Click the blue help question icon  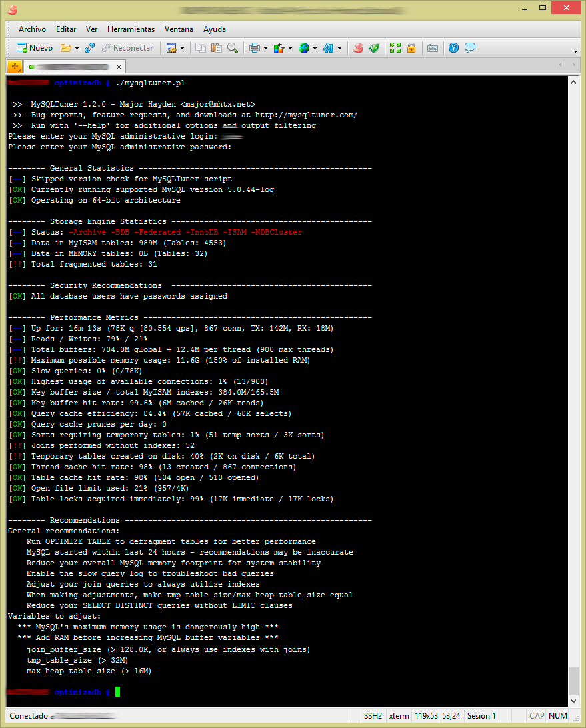pyautogui.click(x=453, y=48)
